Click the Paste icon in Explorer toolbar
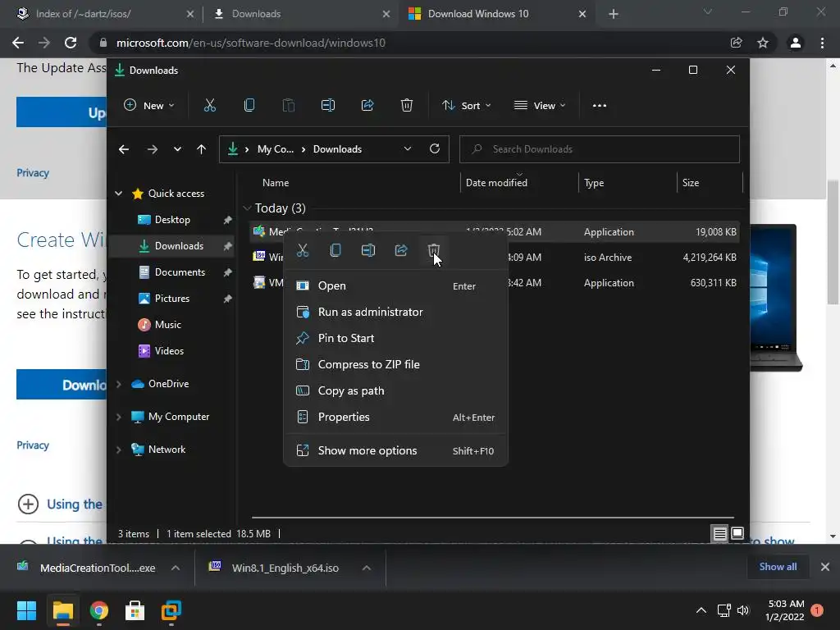The width and height of the screenshot is (840, 630). (288, 106)
